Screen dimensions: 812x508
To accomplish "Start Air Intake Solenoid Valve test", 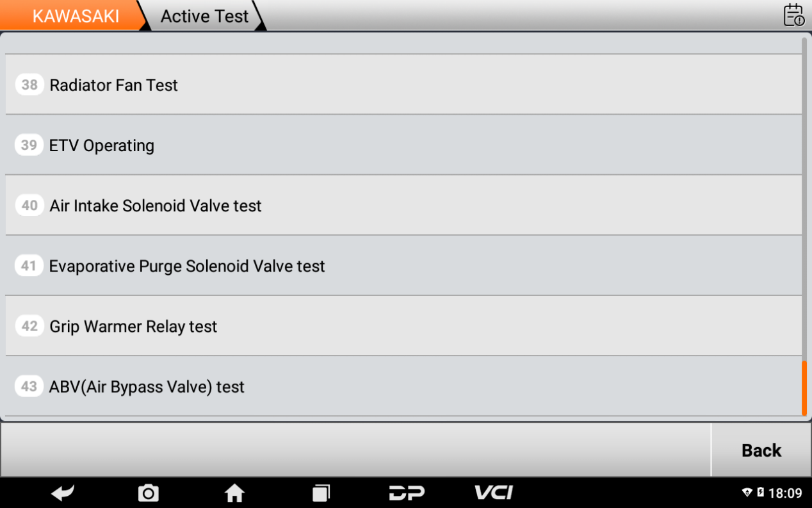I will (403, 205).
